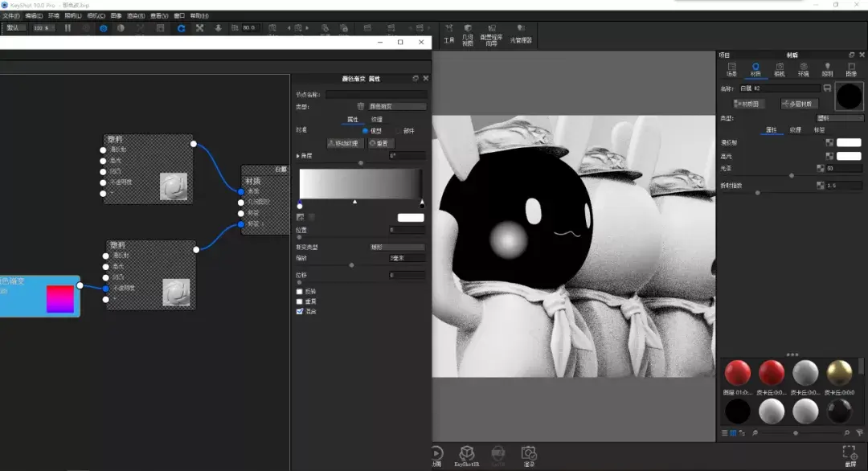Viewport: 868px width, 471px height.
Task: Click the download arrow icon in the toolbar
Action: click(x=218, y=28)
